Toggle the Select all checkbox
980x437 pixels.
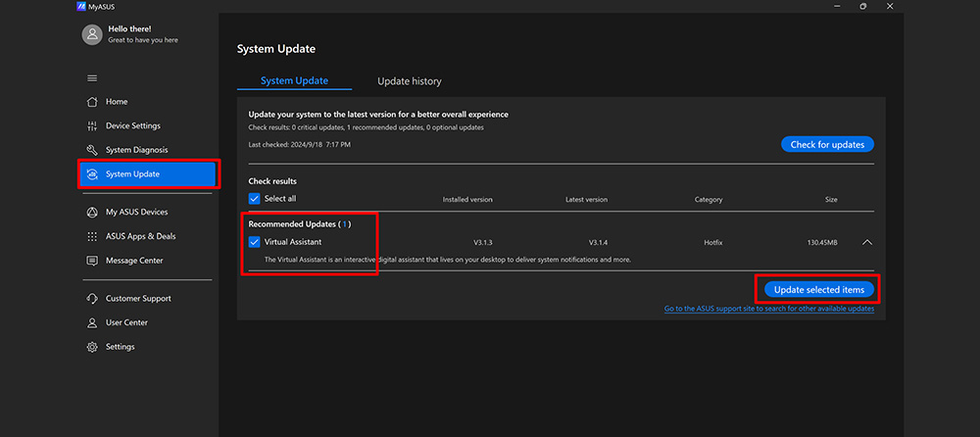(x=255, y=199)
